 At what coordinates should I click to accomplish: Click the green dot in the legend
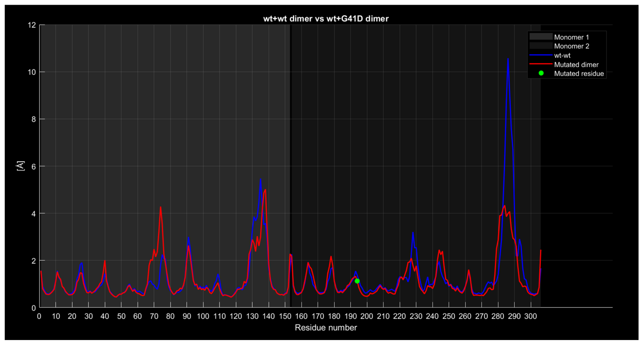pos(541,73)
